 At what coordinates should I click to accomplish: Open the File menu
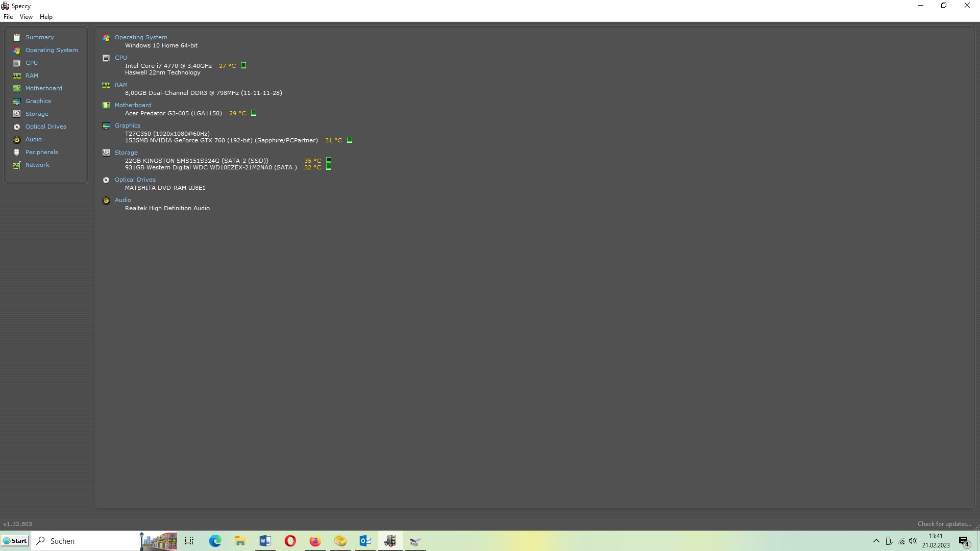click(x=8, y=17)
